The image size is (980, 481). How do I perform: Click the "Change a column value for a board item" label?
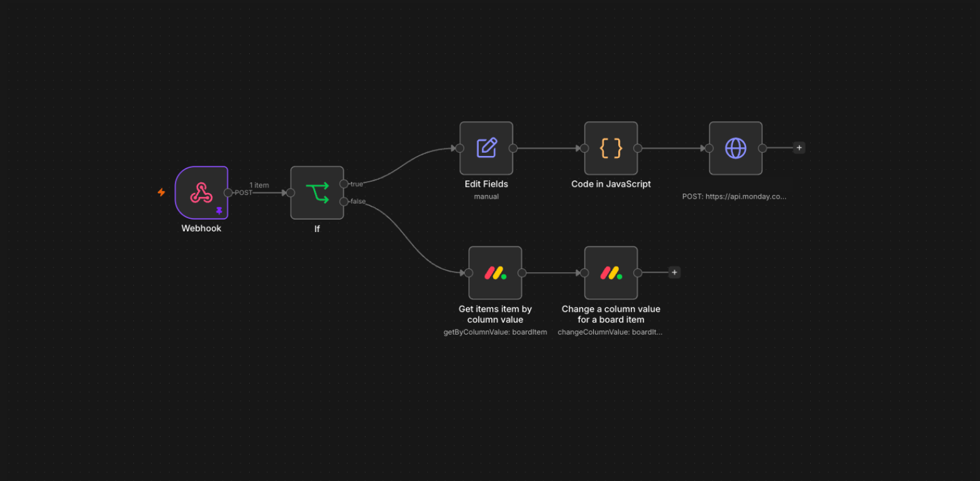611,314
